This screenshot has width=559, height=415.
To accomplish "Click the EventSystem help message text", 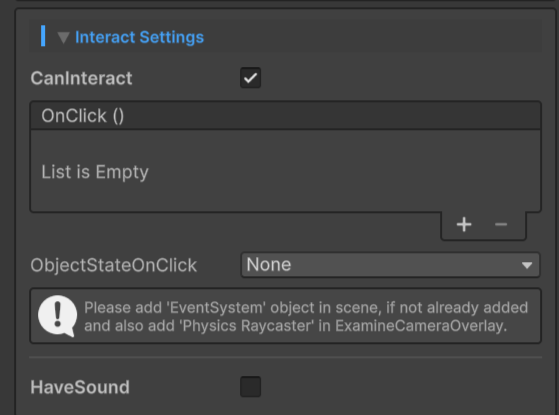I will [x=306, y=317].
